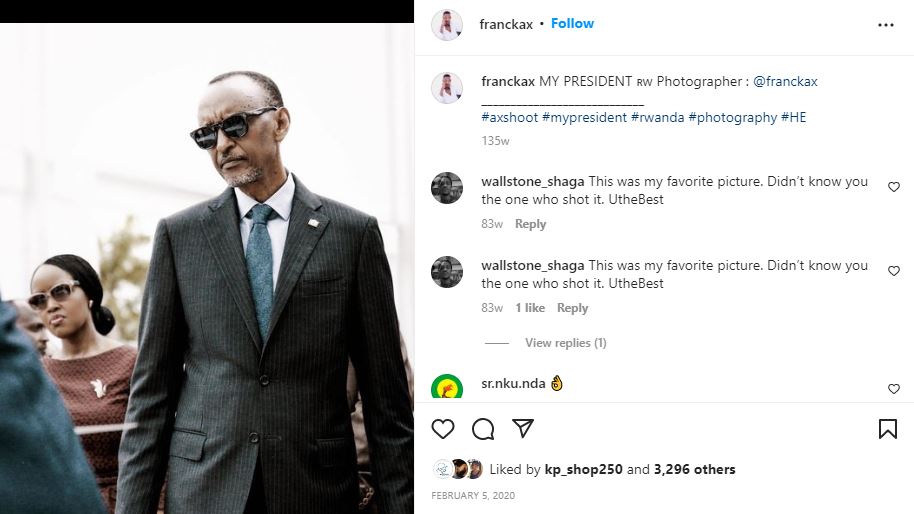Screen dimensions: 914x514
Task: Reply to the comment with 1 like
Action: (572, 308)
